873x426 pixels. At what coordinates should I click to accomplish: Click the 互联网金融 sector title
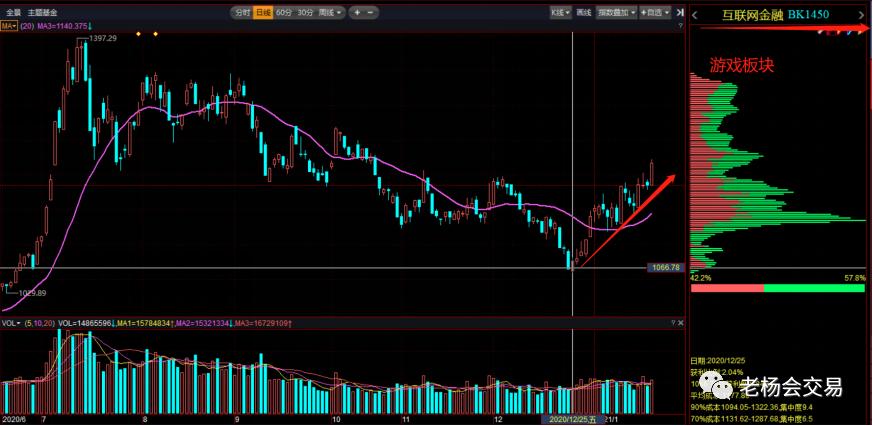753,15
